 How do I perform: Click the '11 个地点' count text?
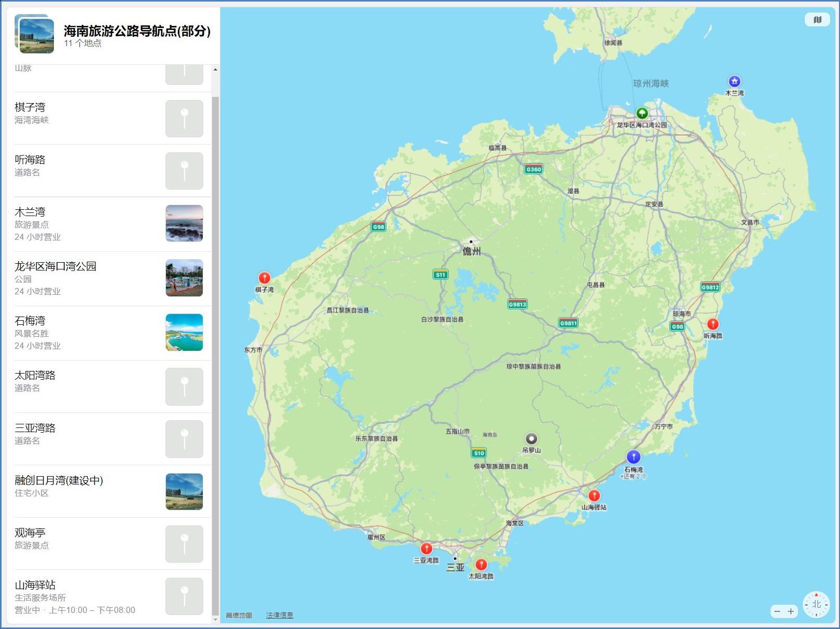pyautogui.click(x=83, y=44)
